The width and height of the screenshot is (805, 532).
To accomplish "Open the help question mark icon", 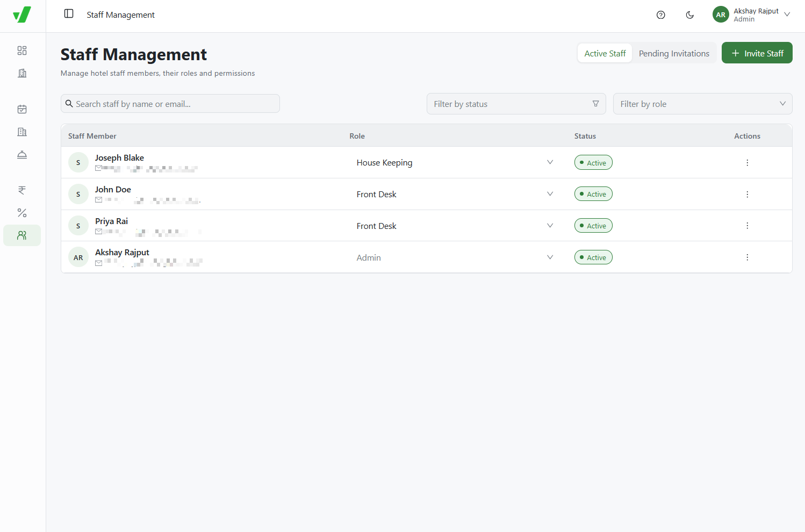I will (661, 15).
